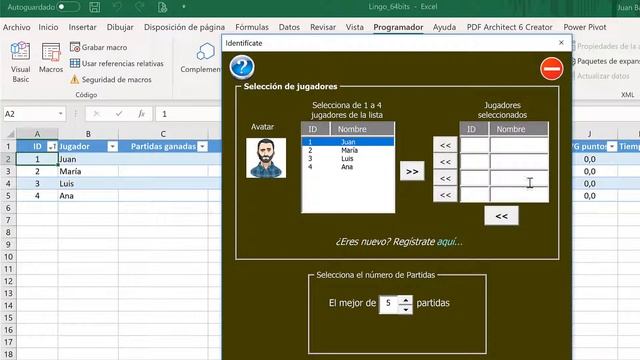Image resolution: width=640 pixels, height=360 pixels.
Task: Click the Undo arrow icon
Action: tap(118, 7)
